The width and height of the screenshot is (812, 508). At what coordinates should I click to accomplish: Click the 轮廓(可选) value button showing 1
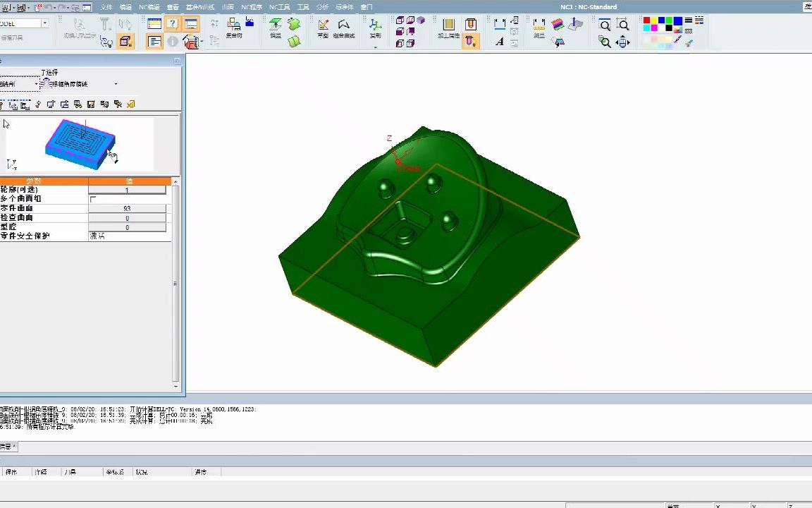[x=127, y=190]
